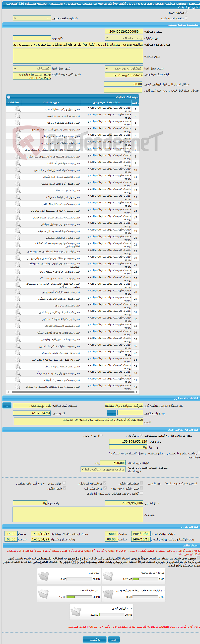Toggle the ضمانتنامه بانکی checkbox

tap(141, 483)
